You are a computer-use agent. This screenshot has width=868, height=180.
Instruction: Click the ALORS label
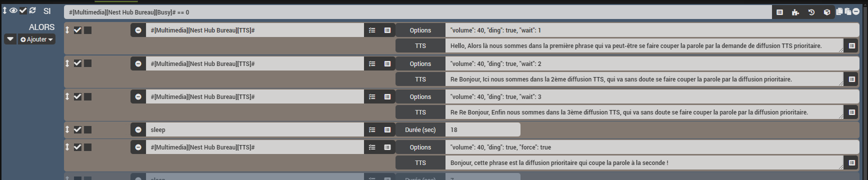click(x=41, y=27)
